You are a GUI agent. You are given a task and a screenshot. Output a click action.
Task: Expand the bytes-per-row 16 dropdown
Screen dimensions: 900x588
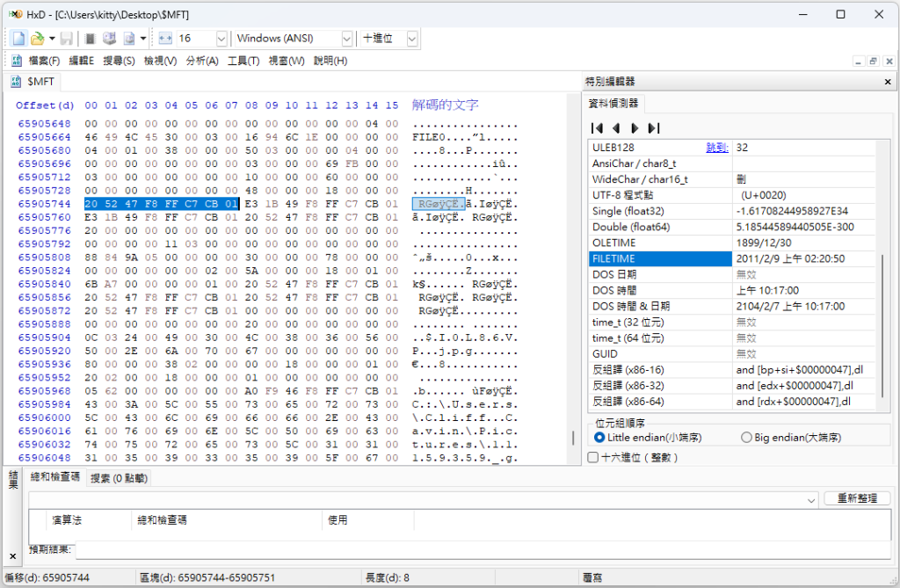(221, 39)
